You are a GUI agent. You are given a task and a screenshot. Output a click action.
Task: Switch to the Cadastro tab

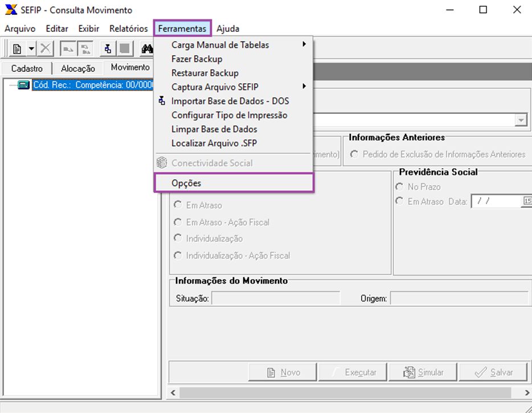27,68
